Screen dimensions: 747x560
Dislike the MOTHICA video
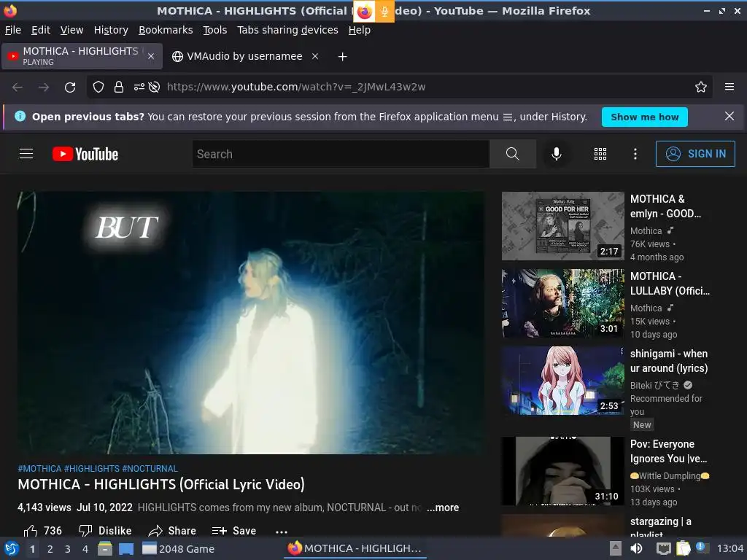click(105, 531)
